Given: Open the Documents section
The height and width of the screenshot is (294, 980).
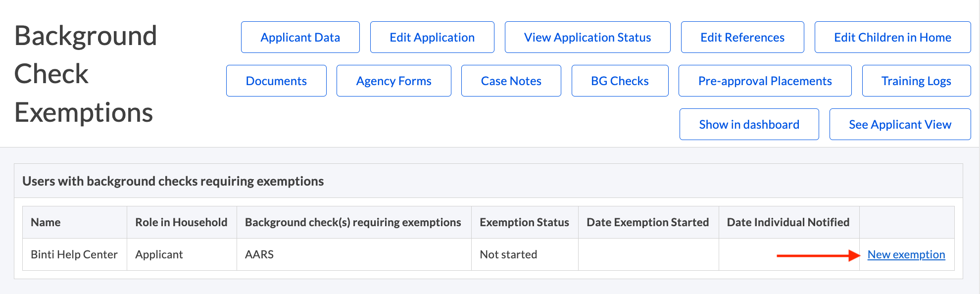Looking at the screenshot, I should (276, 80).
